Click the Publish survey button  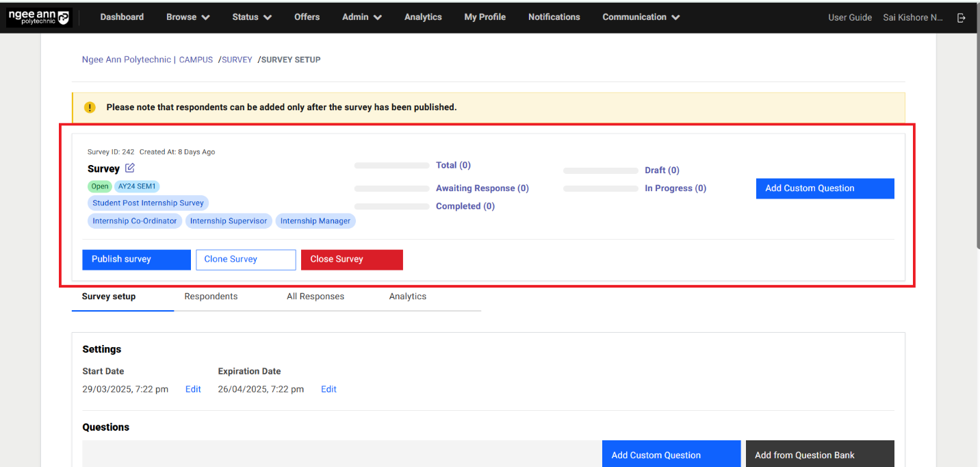(136, 260)
